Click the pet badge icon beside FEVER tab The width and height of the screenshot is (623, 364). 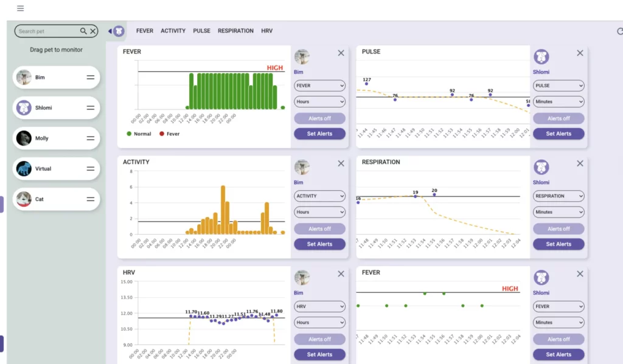coord(119,31)
